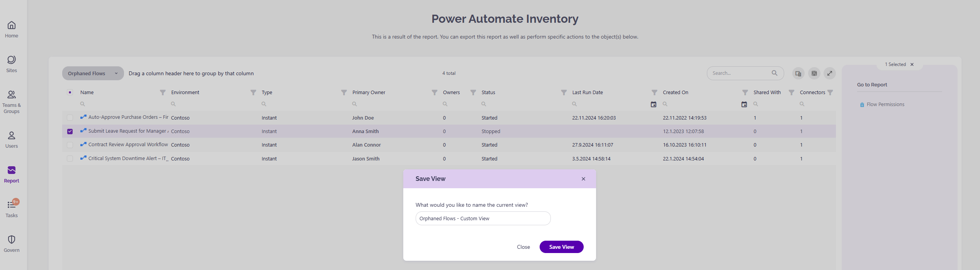
Task: Expand grid to fullscreen
Action: click(830, 73)
